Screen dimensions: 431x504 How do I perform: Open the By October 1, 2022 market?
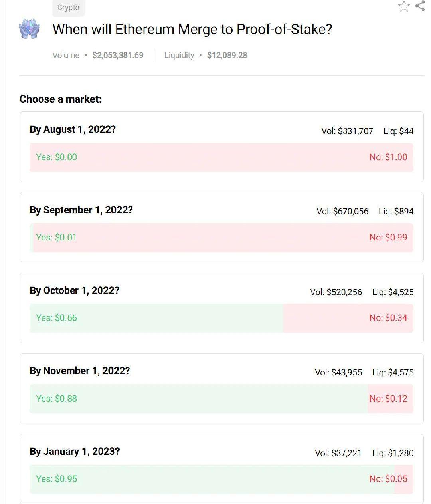(x=74, y=290)
